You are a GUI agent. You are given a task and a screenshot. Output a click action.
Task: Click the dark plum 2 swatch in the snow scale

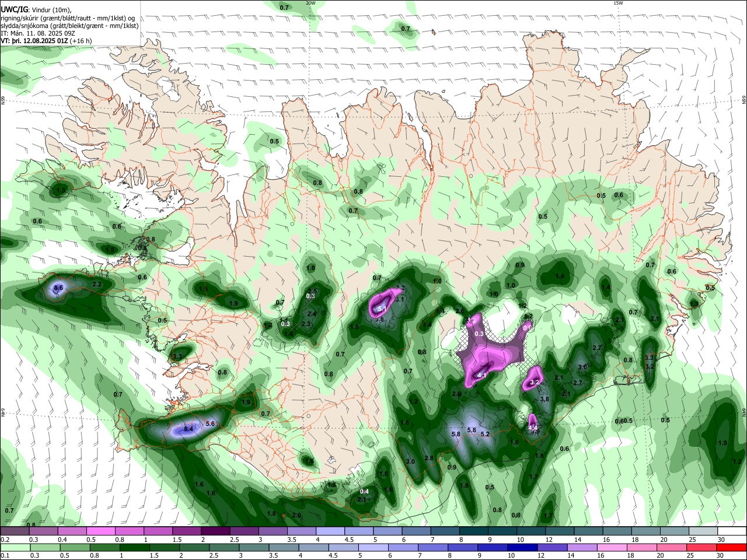click(215, 531)
